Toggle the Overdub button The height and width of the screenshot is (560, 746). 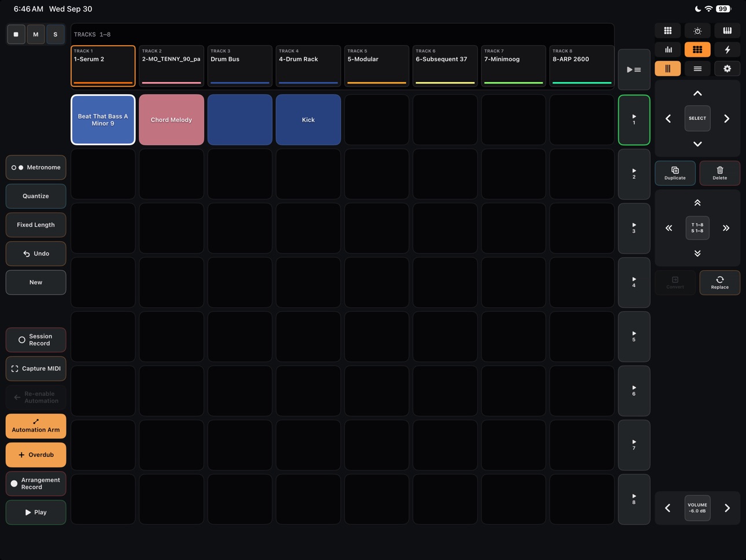[36, 455]
